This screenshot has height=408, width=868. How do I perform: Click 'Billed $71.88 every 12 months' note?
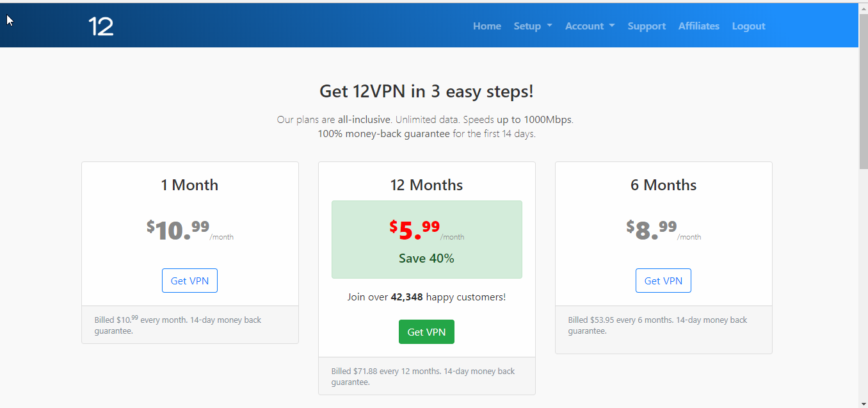(x=423, y=377)
